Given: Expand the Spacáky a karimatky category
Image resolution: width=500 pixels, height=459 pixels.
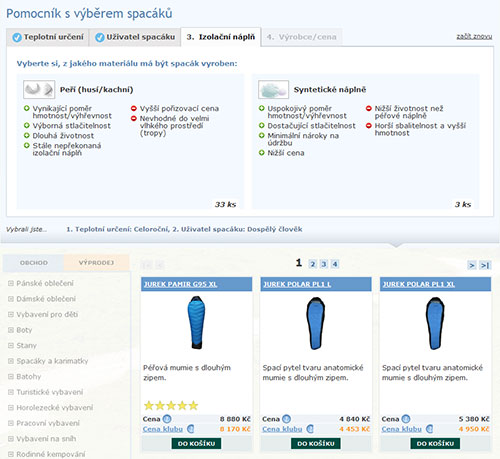Looking at the screenshot, I should click(11, 361).
